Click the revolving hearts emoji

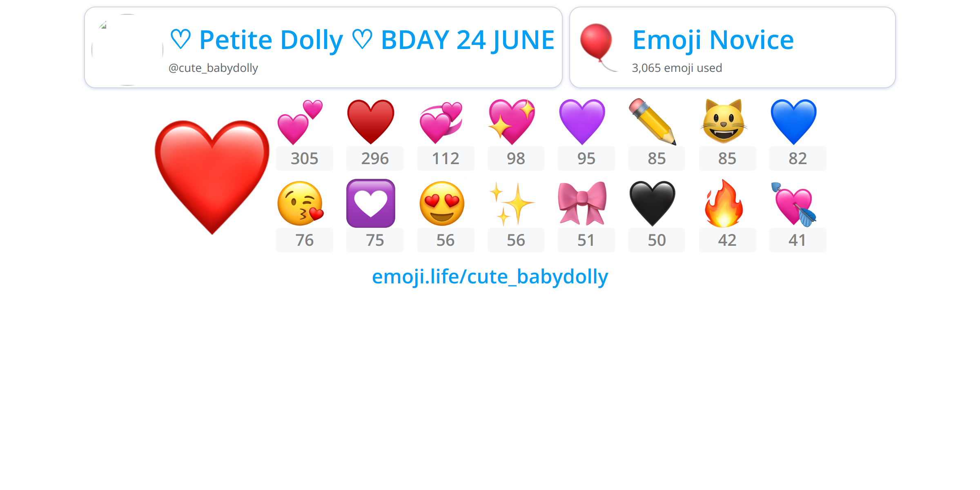(x=441, y=122)
